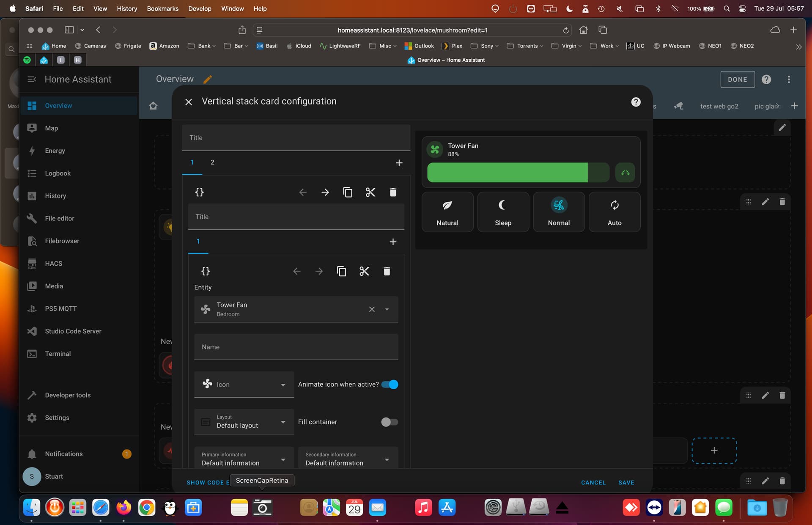Image resolution: width=812 pixels, height=525 pixels.
Task: Cut the inner Tower Fan card
Action: pos(364,271)
